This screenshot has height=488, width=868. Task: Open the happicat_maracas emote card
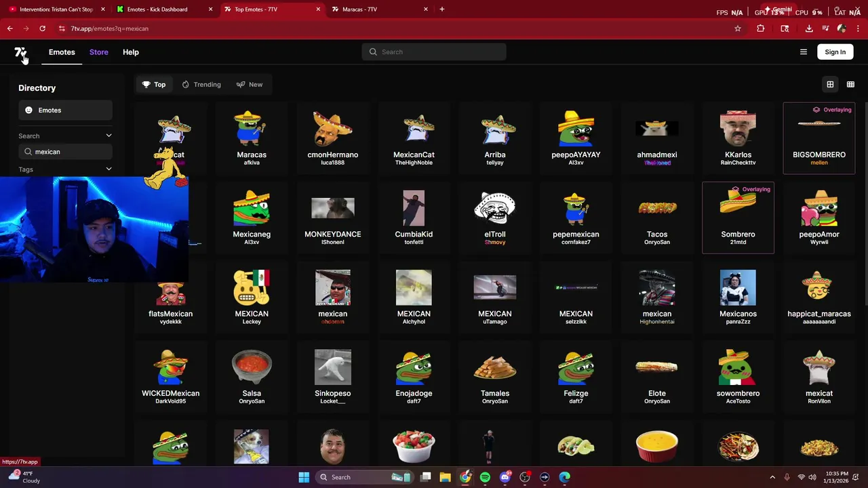coord(819,298)
